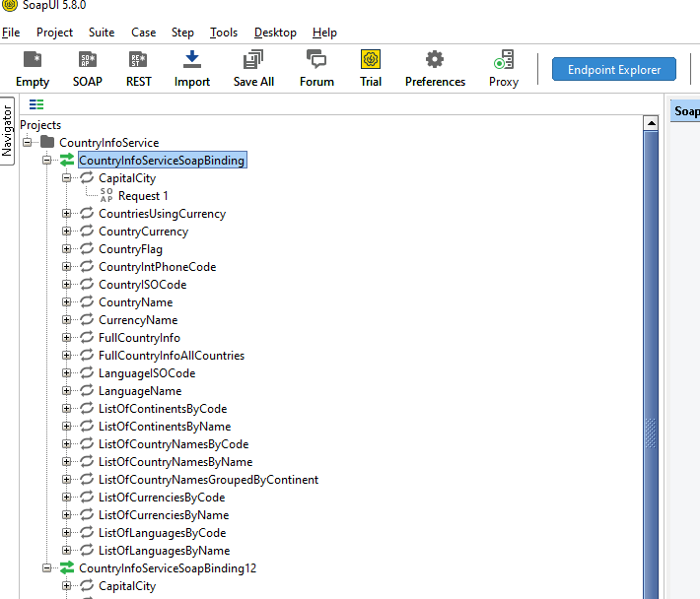The image size is (700, 599).
Task: Open the Suite menu
Action: (x=102, y=33)
